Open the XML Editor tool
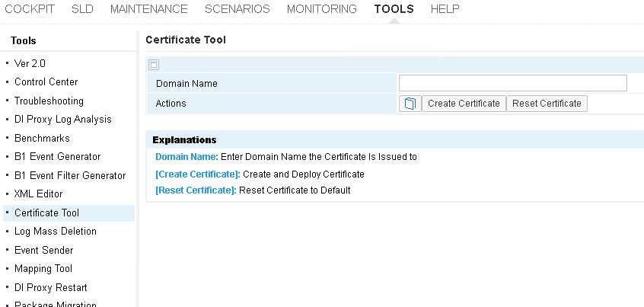The height and width of the screenshot is (307, 644). point(39,193)
